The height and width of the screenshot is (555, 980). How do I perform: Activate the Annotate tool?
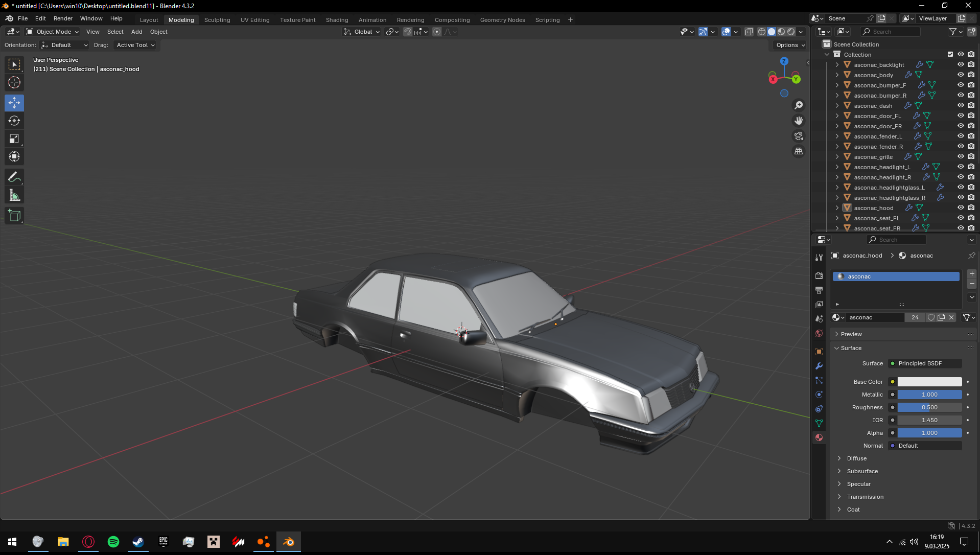point(14,177)
